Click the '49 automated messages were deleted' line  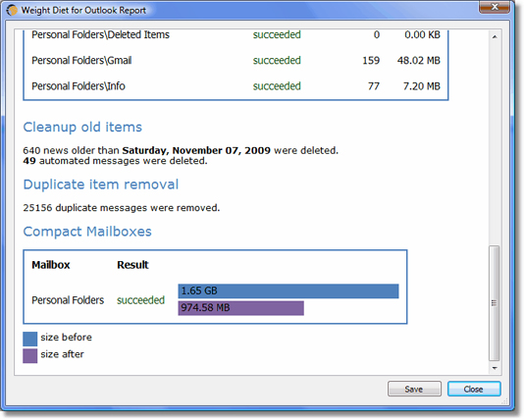(115, 161)
